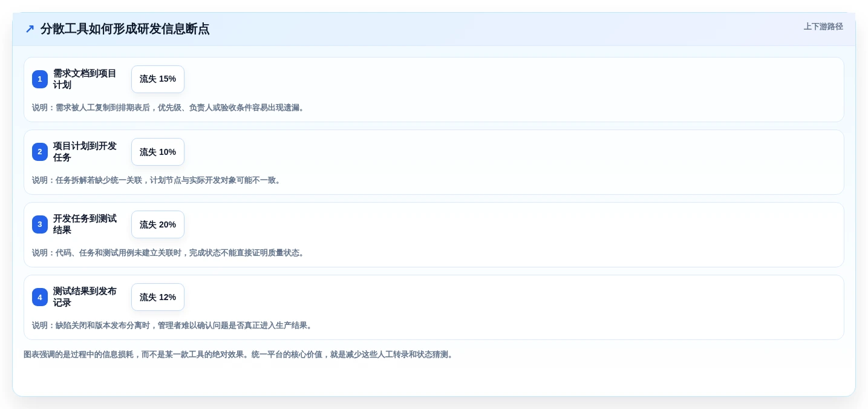Click the 流失 20% pill
Image resolution: width=868 pixels, height=409 pixels.
click(158, 224)
